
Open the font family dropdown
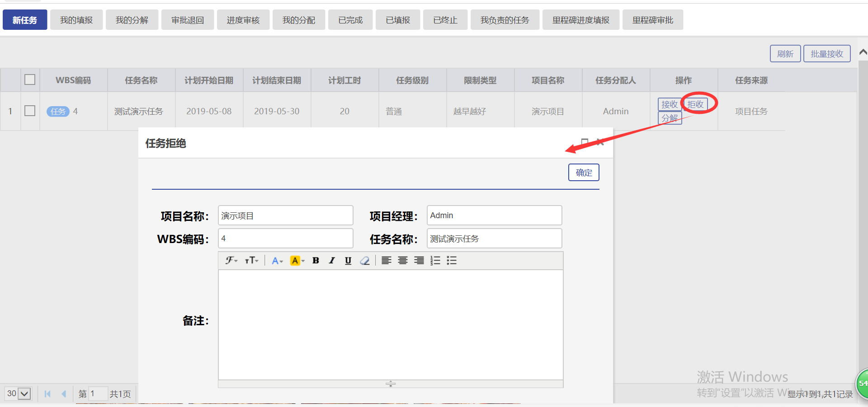click(231, 261)
